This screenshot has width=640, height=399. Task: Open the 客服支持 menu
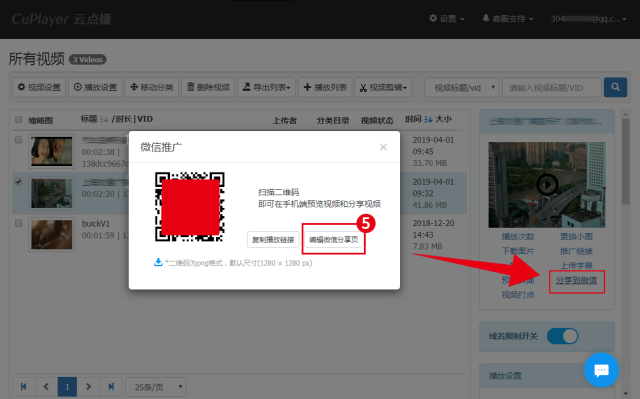(x=507, y=19)
